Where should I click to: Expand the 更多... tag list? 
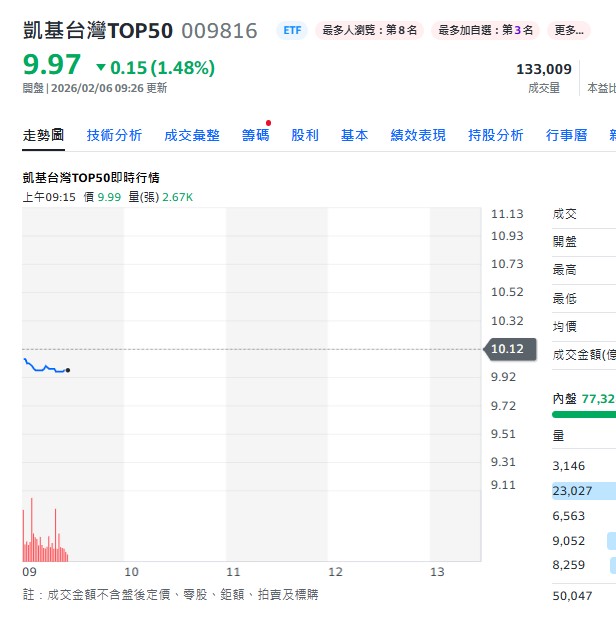pos(569,30)
